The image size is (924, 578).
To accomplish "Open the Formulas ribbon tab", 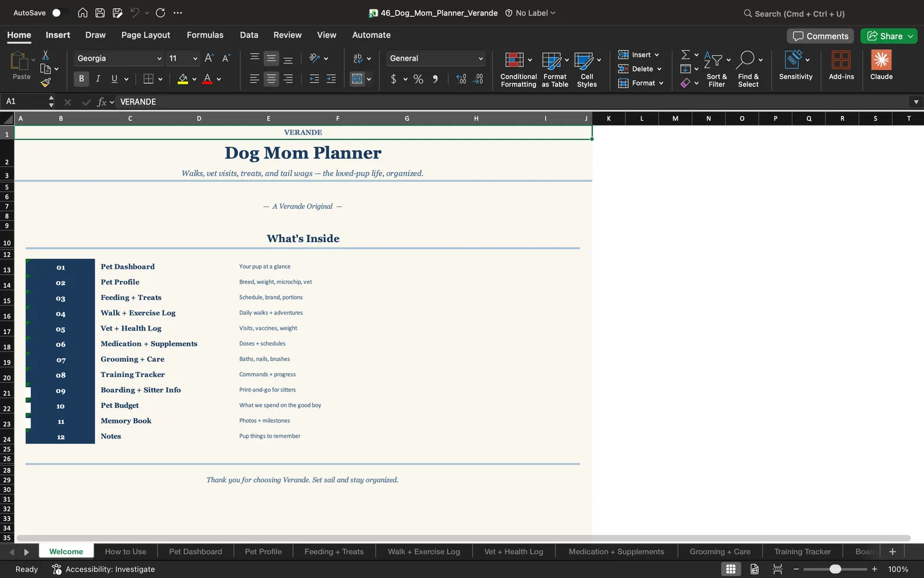I will coord(205,35).
